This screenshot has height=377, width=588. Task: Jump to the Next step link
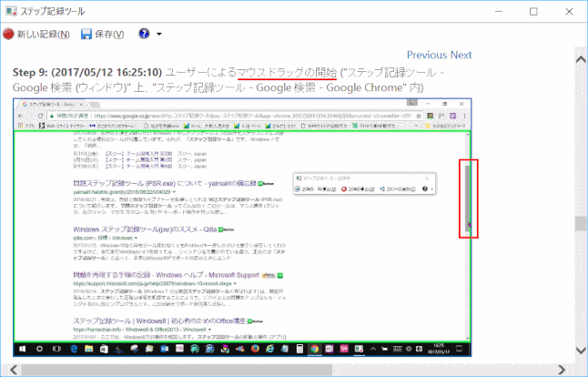461,56
